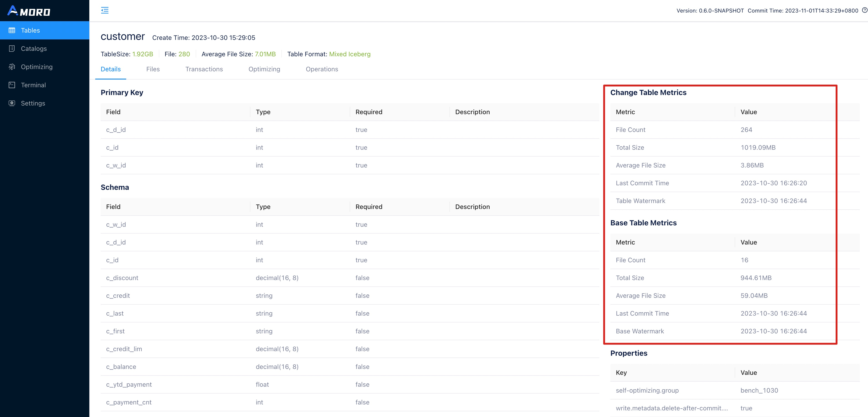The height and width of the screenshot is (417, 868).
Task: Go to the Optimizing tab
Action: (x=264, y=69)
